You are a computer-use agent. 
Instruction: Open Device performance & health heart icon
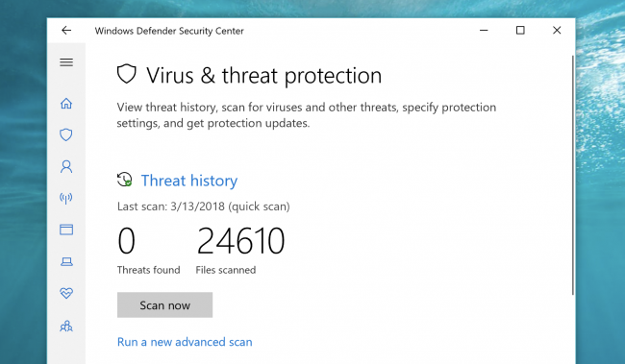66,294
